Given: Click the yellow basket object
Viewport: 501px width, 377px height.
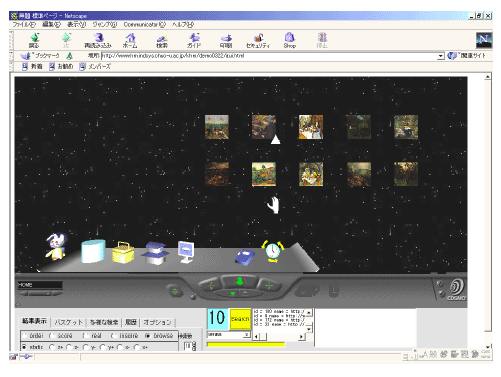Looking at the screenshot, I should pyautogui.click(x=123, y=252).
